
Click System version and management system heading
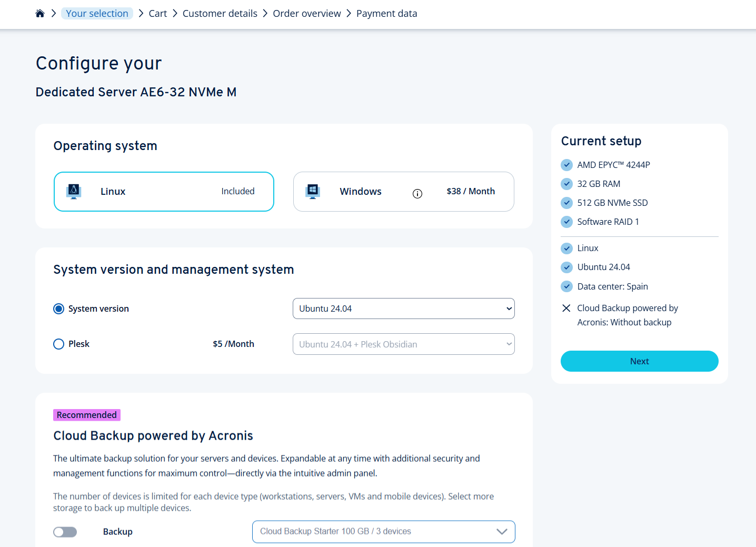tap(174, 270)
